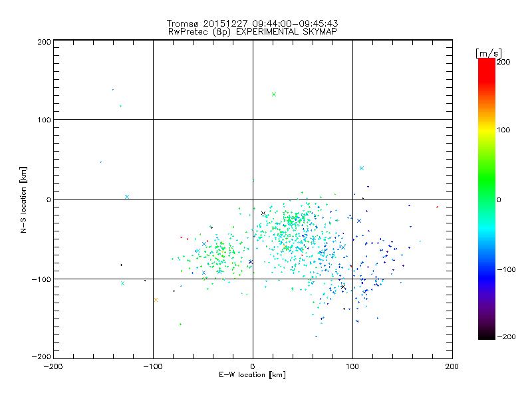This screenshot has height=399, width=532.
Task: Click the black X marker in lower-right dense cluster
Action: (343, 287)
